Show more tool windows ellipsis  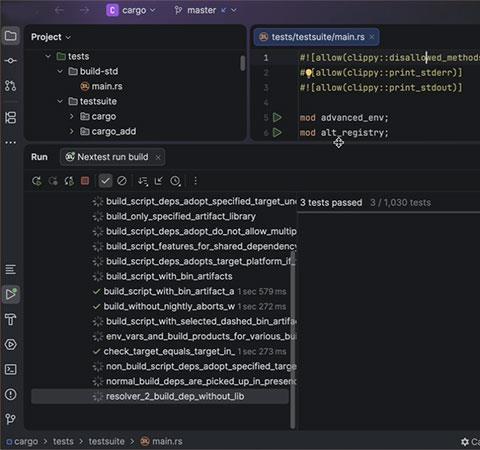pos(10,142)
